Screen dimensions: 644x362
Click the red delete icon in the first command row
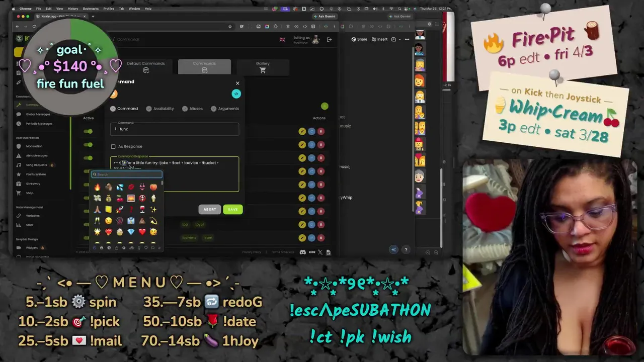320,131
